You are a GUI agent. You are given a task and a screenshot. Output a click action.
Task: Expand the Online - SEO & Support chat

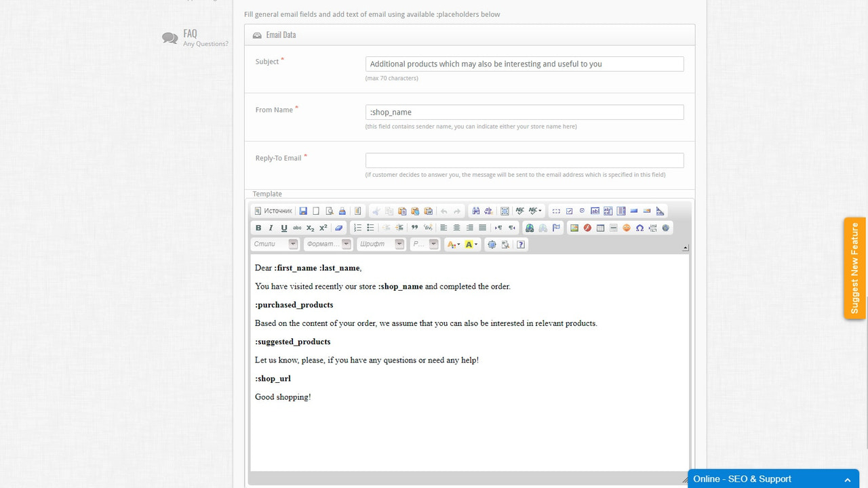[773, 479]
